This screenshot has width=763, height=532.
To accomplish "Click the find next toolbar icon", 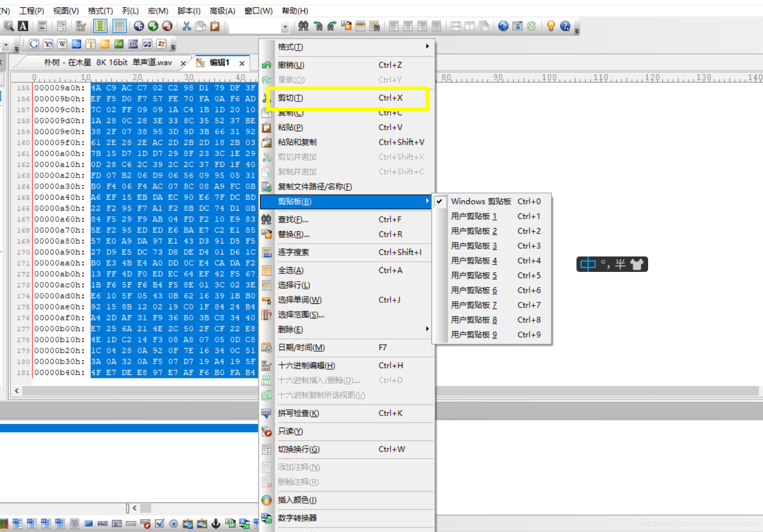I will (x=332, y=26).
